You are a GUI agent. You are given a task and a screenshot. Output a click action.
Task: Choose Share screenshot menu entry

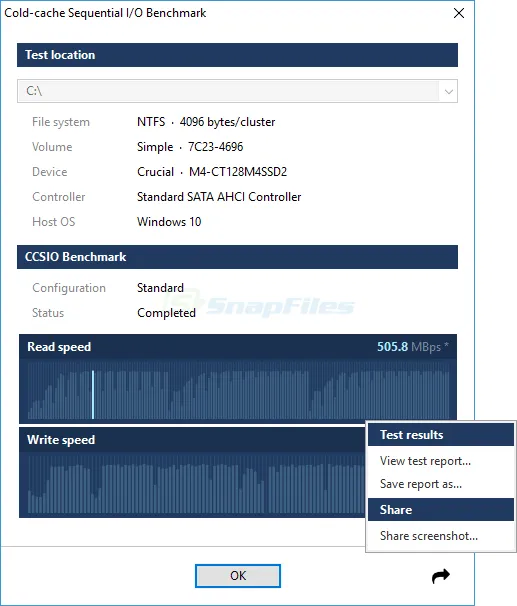click(429, 536)
